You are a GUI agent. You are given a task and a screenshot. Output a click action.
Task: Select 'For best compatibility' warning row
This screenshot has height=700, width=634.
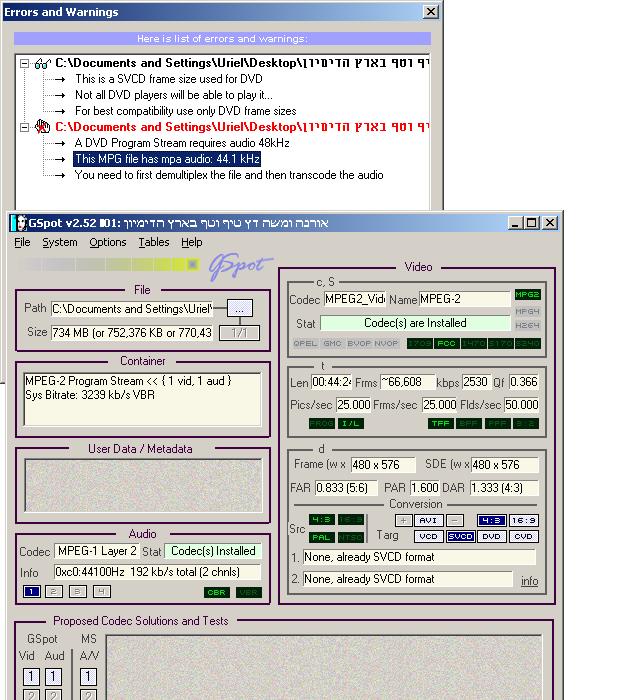186,111
